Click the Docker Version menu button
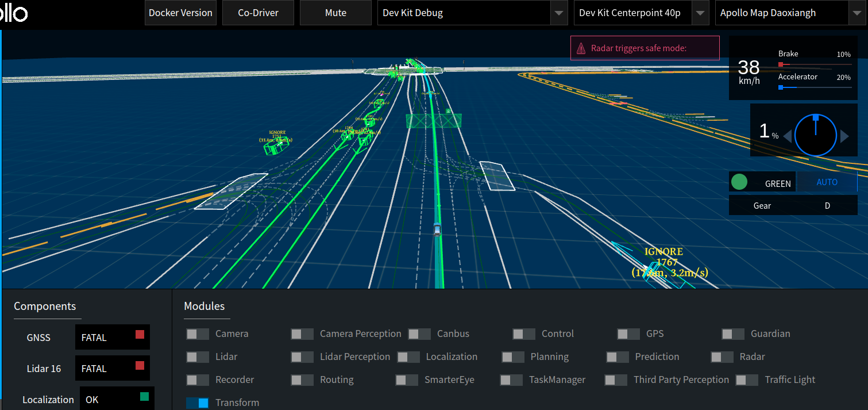The width and height of the screenshot is (868, 410). pos(180,13)
